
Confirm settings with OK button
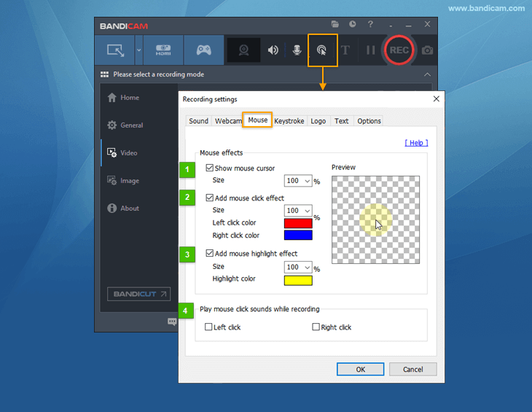pyautogui.click(x=360, y=369)
